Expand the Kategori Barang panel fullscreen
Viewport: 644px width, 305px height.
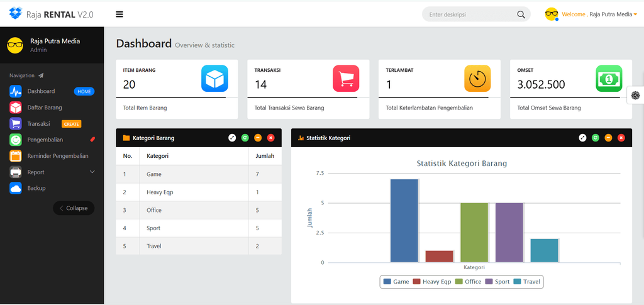point(232,138)
